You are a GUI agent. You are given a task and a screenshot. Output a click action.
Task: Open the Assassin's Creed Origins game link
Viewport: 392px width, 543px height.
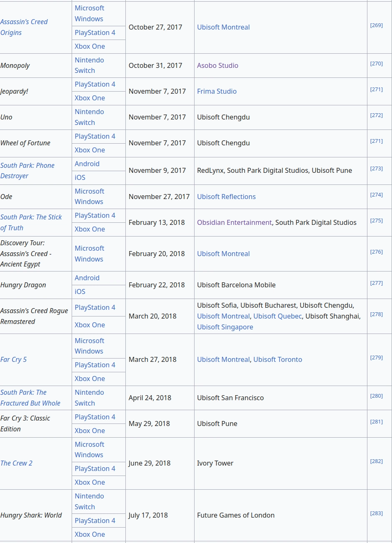point(24,27)
